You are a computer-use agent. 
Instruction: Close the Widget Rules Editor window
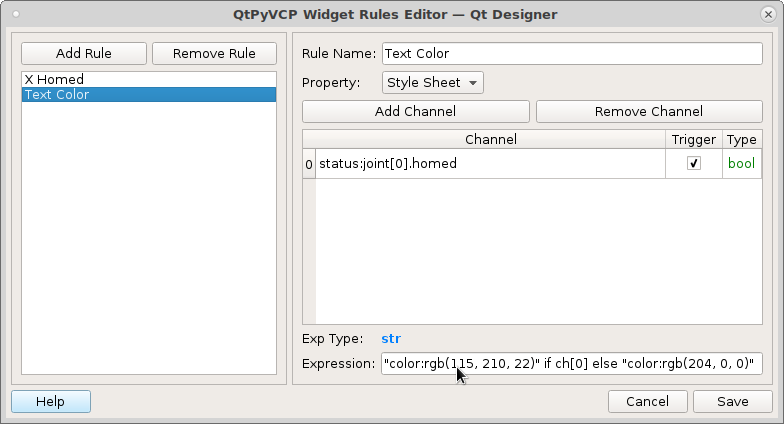[768, 14]
